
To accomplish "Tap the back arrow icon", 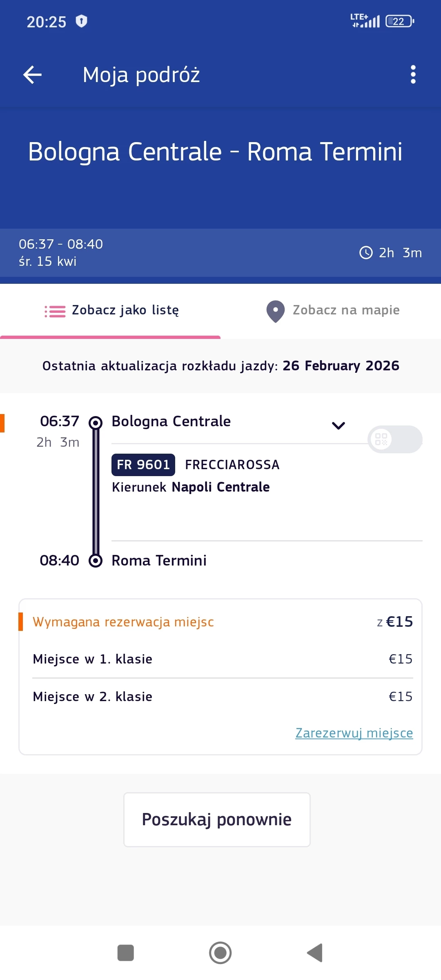I will (33, 75).
